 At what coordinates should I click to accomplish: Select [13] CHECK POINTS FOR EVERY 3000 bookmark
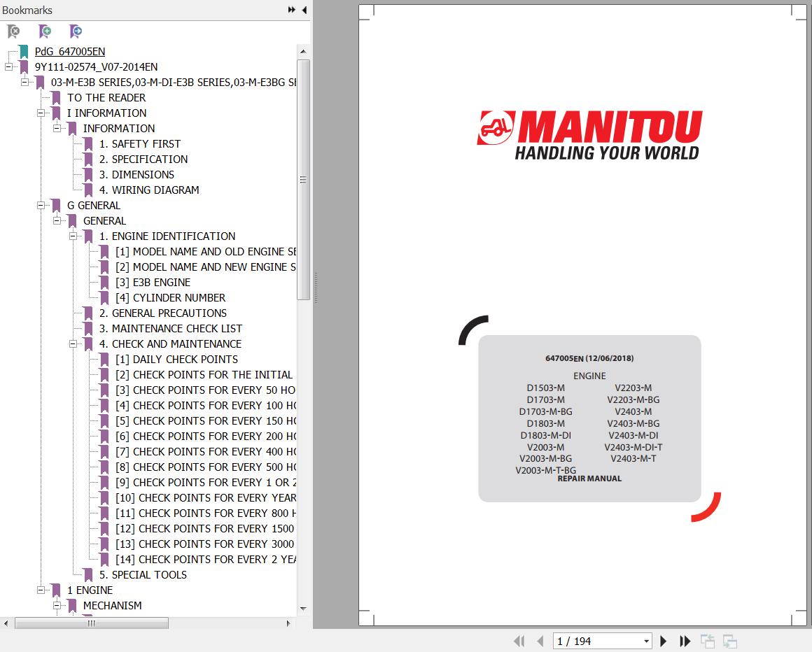click(206, 544)
